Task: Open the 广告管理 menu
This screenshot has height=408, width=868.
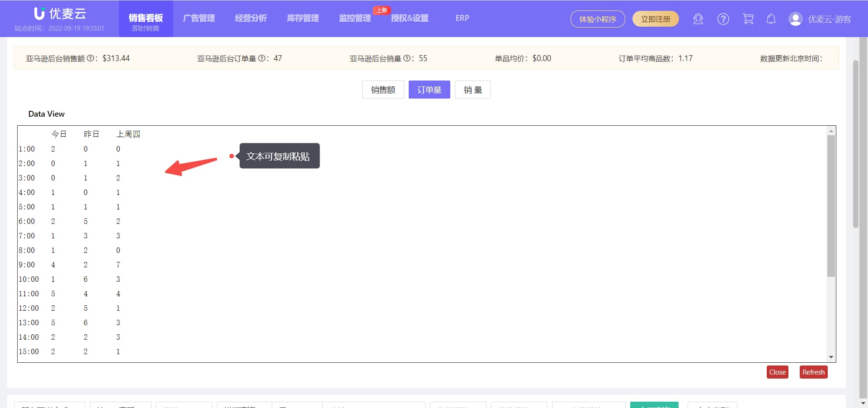Action: click(x=199, y=18)
